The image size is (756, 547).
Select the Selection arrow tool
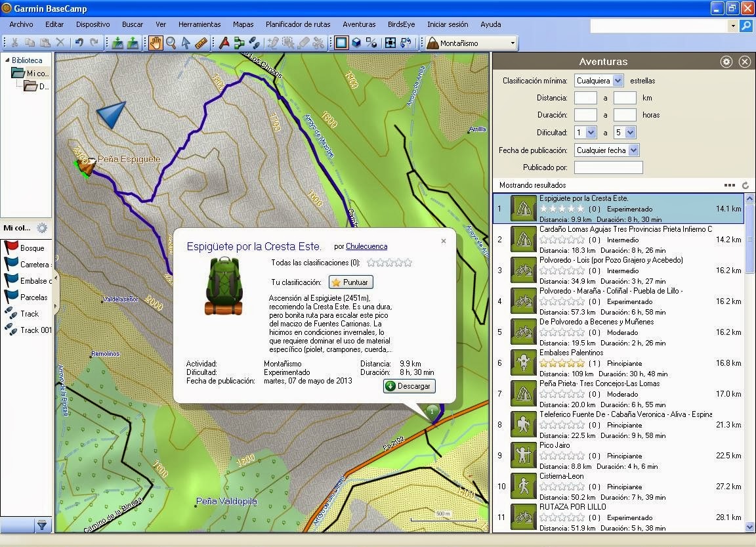186,42
